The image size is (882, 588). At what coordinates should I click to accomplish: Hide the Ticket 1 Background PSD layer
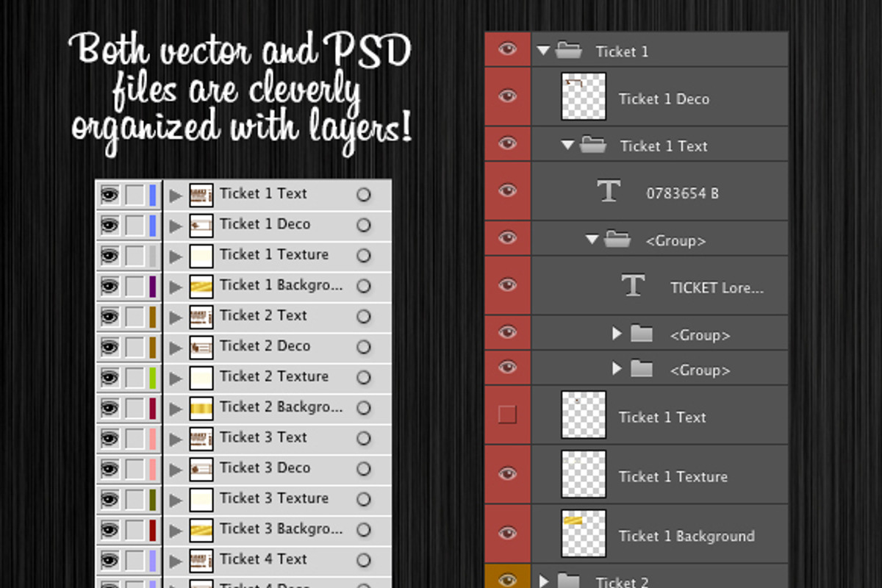[x=507, y=534]
